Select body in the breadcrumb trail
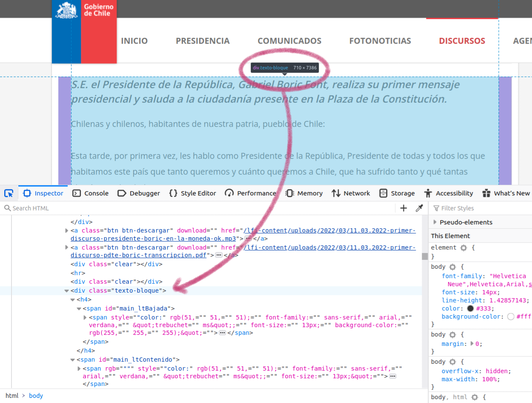The image size is (532, 403). point(36,396)
